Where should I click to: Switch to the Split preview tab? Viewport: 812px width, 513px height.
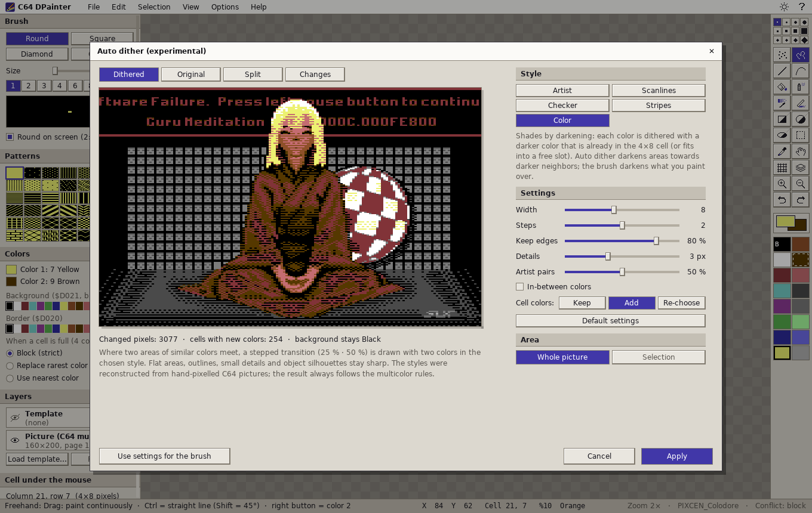(x=253, y=75)
